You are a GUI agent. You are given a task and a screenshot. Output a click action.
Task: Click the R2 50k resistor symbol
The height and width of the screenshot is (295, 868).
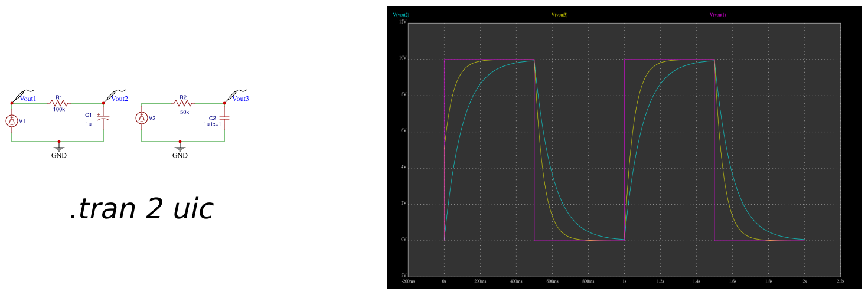183,103
